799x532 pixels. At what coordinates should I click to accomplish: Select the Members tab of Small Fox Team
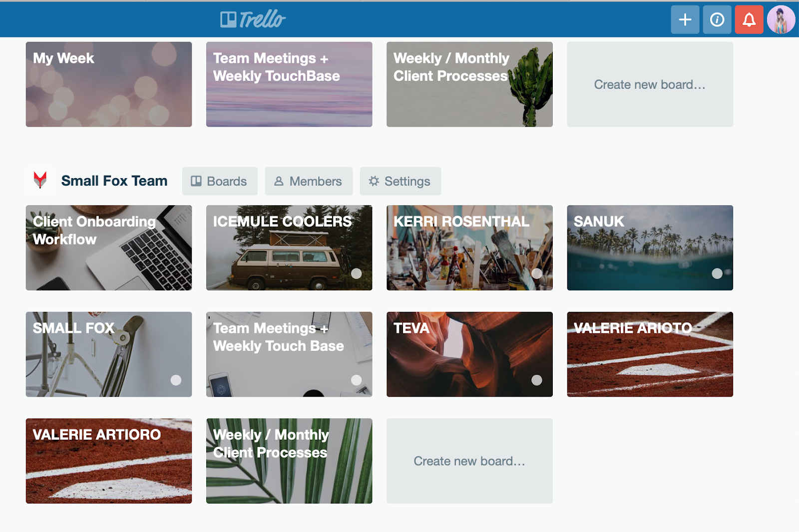click(x=309, y=181)
